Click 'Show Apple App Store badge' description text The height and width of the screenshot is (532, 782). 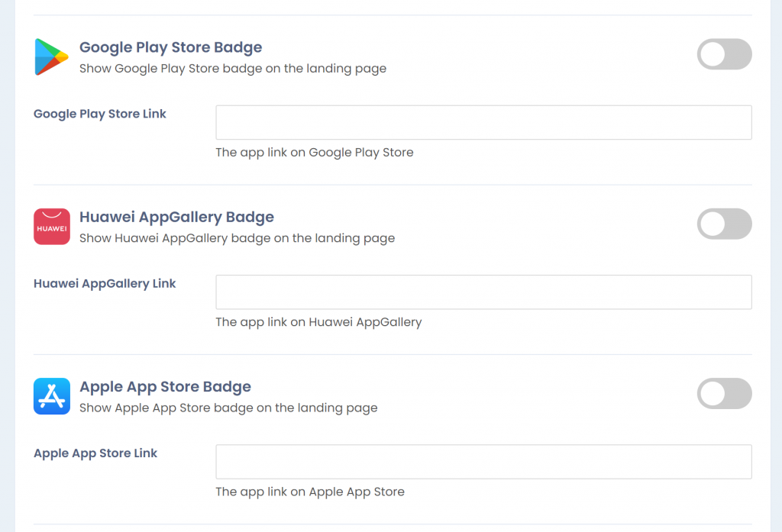point(228,408)
